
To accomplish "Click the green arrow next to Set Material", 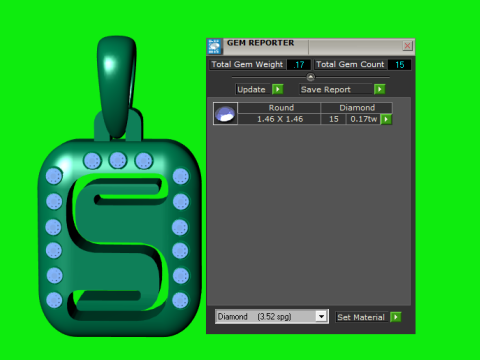I will point(396,317).
